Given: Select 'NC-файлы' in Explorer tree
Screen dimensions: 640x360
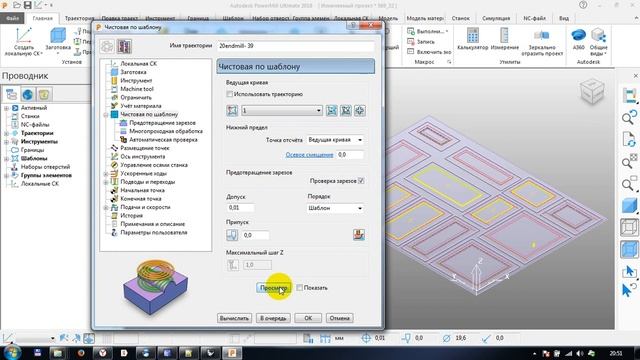Looking at the screenshot, I should 35,124.
